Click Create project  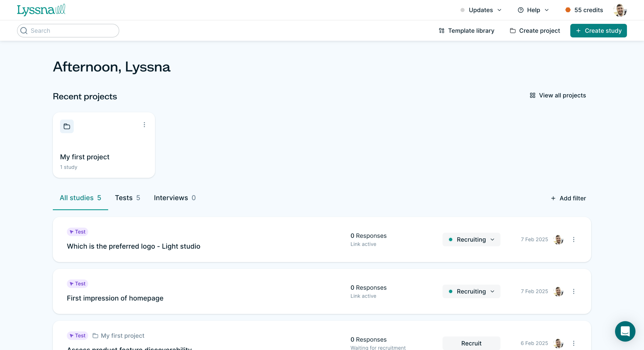pos(535,31)
